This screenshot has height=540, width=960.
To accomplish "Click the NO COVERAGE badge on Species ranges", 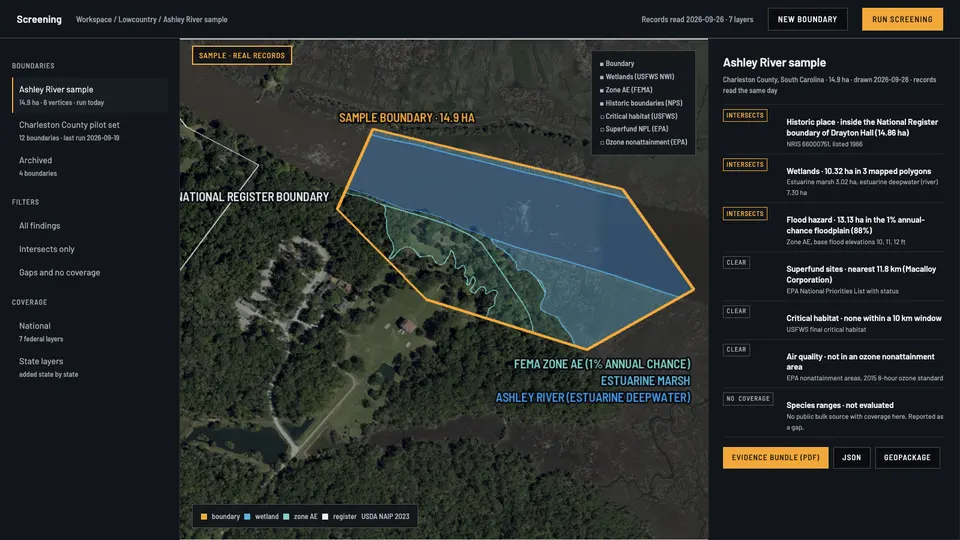I will pos(748,399).
